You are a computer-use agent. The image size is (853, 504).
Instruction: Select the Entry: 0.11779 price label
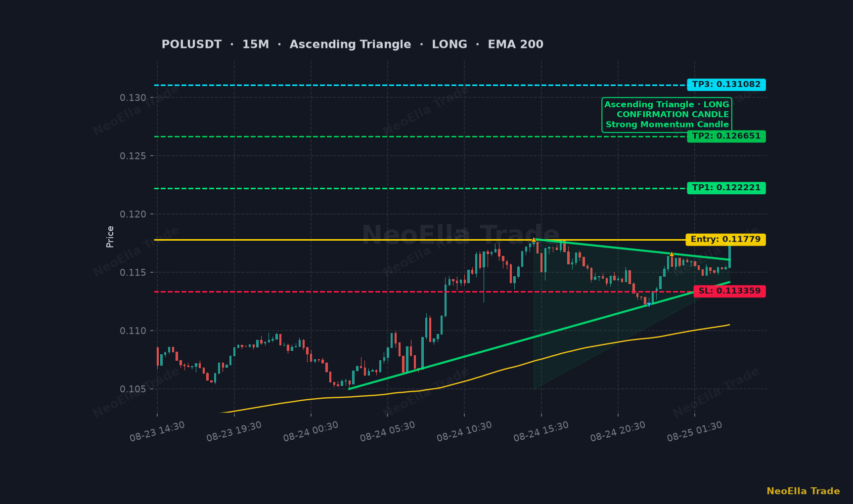726,240
